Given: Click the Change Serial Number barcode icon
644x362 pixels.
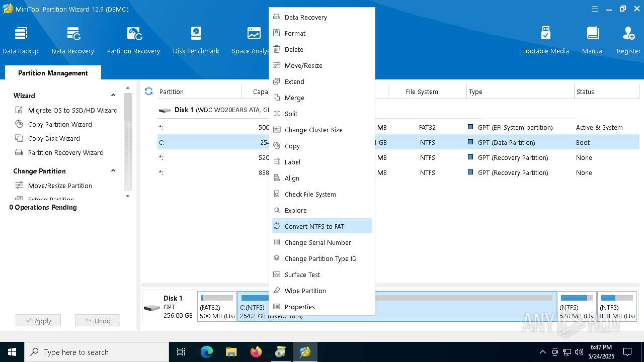Looking at the screenshot, I should pyautogui.click(x=276, y=242).
